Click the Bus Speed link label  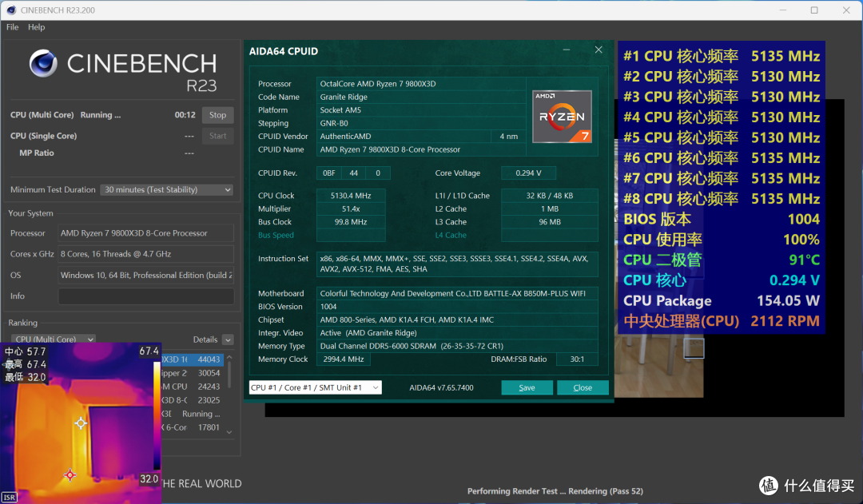(276, 236)
